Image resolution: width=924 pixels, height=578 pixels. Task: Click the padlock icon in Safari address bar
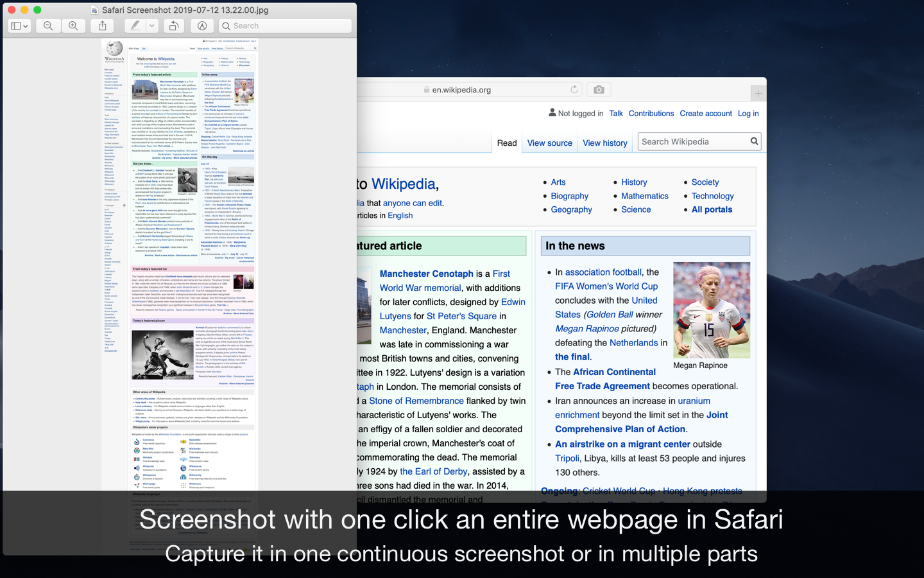(427, 90)
